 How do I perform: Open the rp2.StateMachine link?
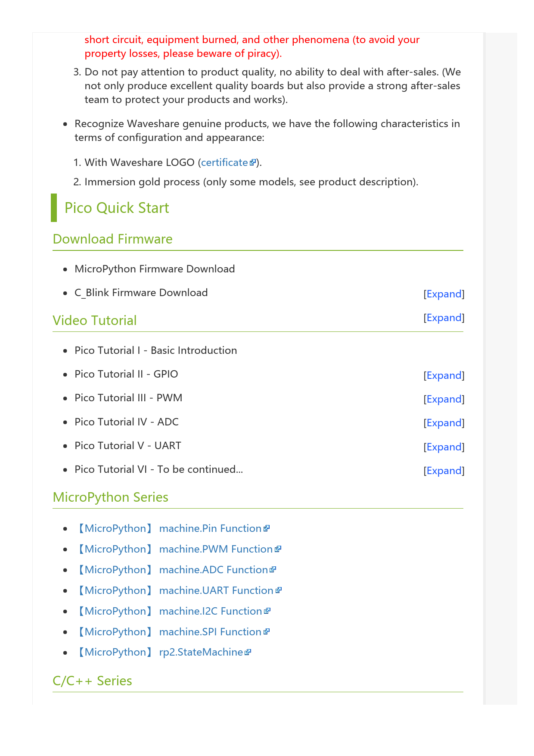[x=201, y=653]
